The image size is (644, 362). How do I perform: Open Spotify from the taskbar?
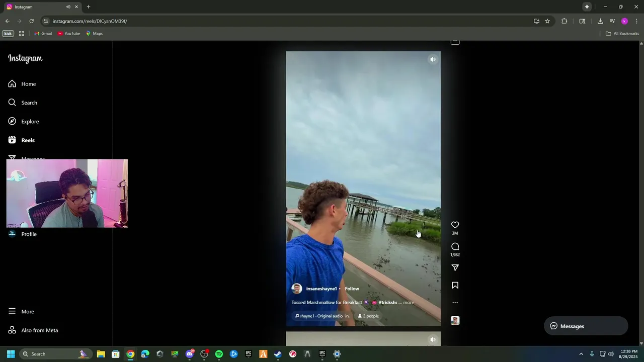point(219,354)
